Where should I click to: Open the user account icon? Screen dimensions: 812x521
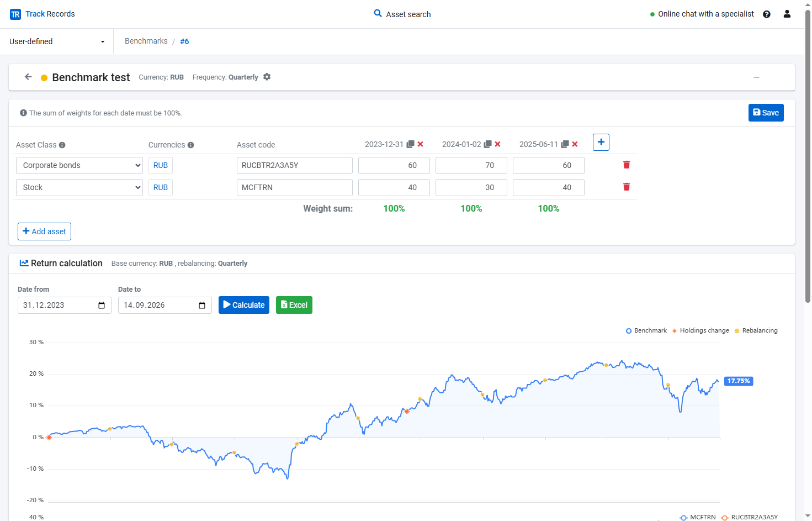pyautogui.click(x=787, y=14)
